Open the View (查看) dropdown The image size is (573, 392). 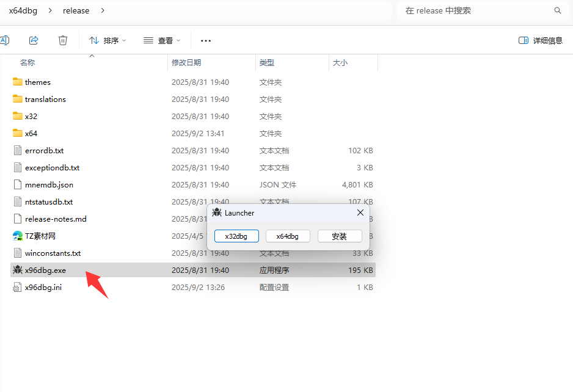(x=162, y=40)
